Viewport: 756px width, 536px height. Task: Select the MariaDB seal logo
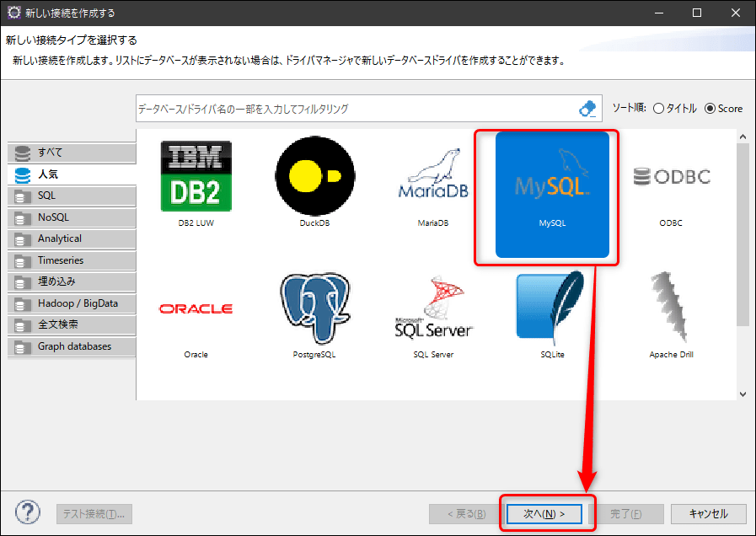433,174
